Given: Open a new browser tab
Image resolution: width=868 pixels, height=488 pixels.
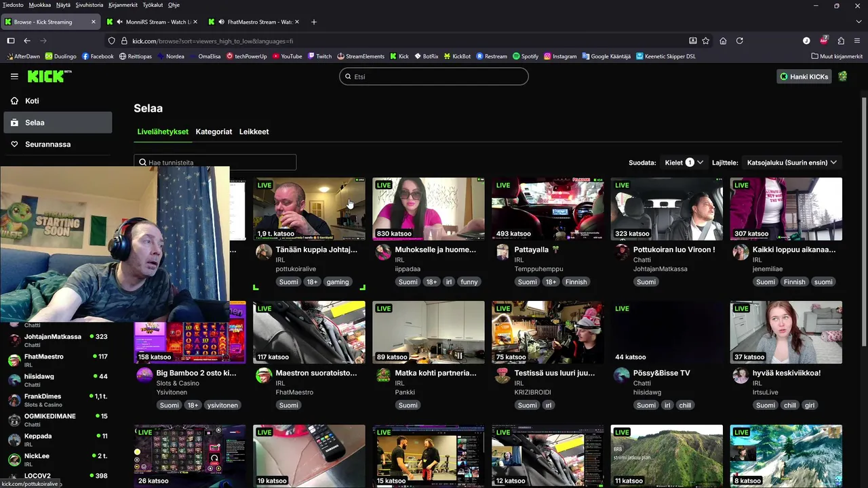Looking at the screenshot, I should pos(313,22).
